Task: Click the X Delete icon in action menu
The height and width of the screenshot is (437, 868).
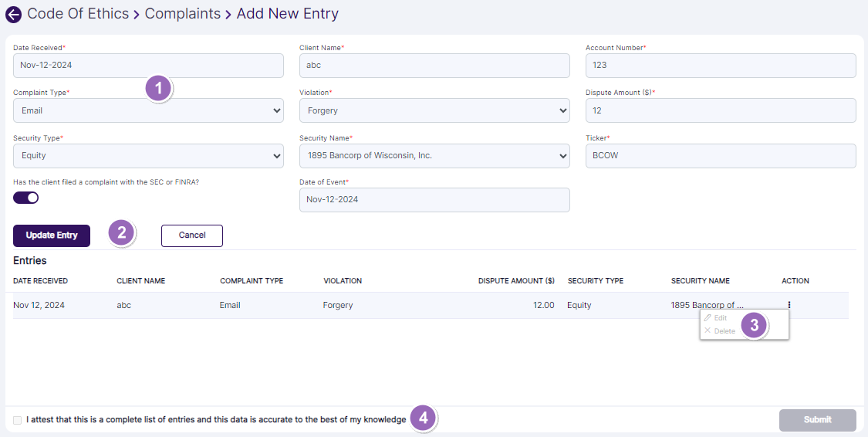Action: click(708, 330)
